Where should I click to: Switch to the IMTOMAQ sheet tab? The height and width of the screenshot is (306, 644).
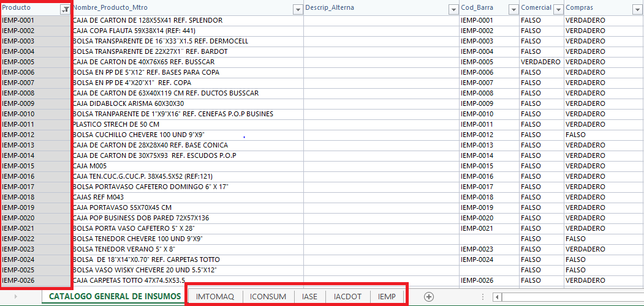click(x=215, y=297)
